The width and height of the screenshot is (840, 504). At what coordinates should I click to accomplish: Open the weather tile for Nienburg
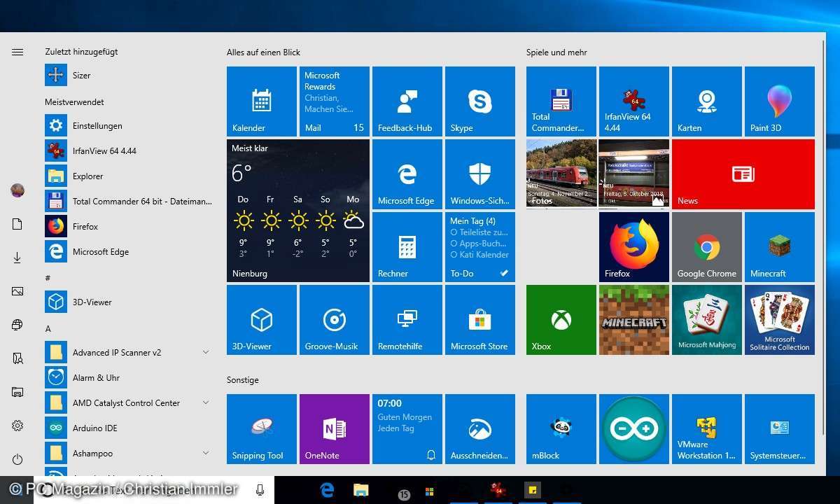coord(298,211)
